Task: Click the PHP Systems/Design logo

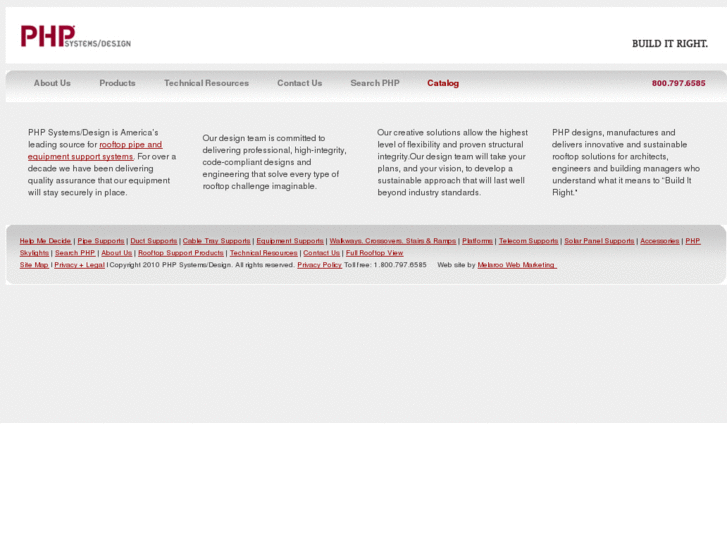Action: click(x=76, y=36)
